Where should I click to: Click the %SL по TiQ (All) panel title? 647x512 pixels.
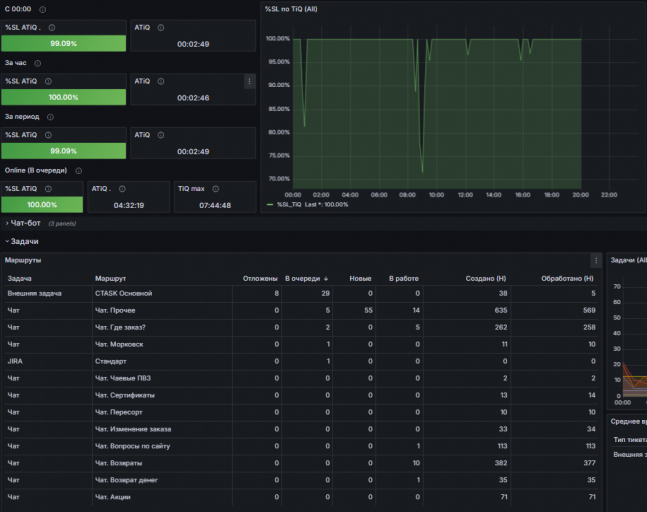pos(291,9)
